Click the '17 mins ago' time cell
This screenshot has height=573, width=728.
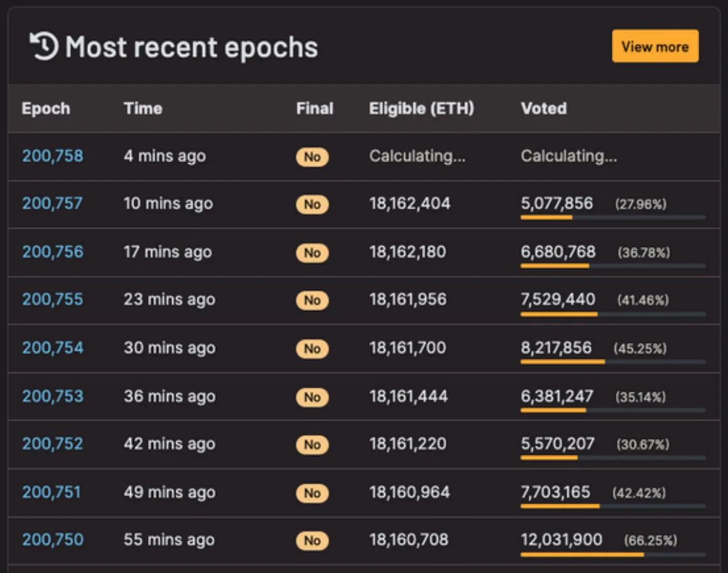click(167, 253)
